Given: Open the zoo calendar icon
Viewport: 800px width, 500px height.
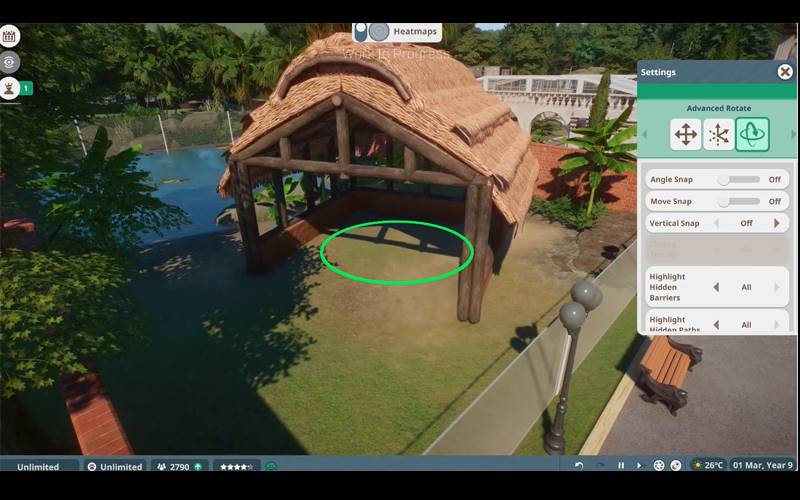Looking at the screenshot, I should [x=10, y=37].
